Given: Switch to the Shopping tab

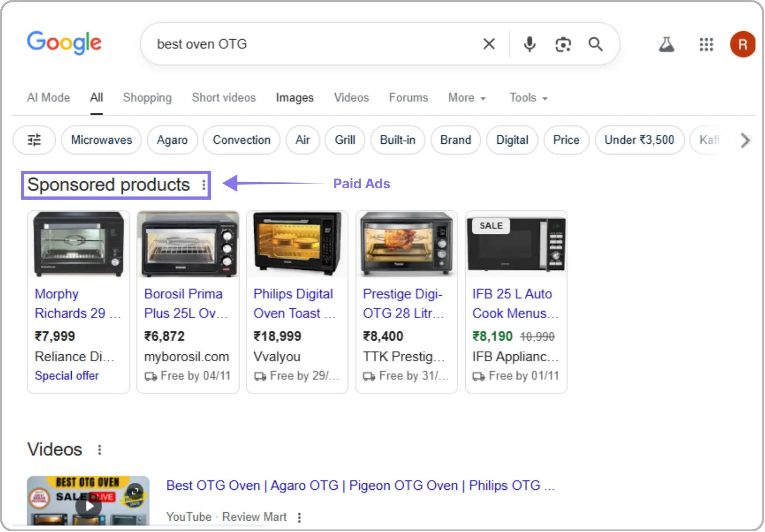Looking at the screenshot, I should (x=147, y=97).
